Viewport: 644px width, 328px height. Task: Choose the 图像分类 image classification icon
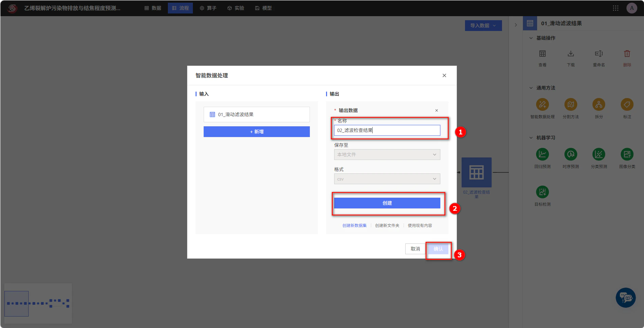(627, 155)
